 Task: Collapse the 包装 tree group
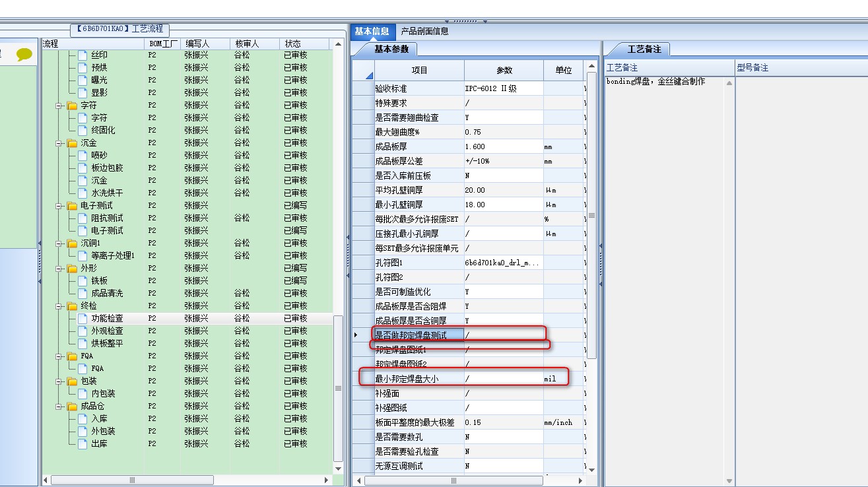pyautogui.click(x=59, y=381)
